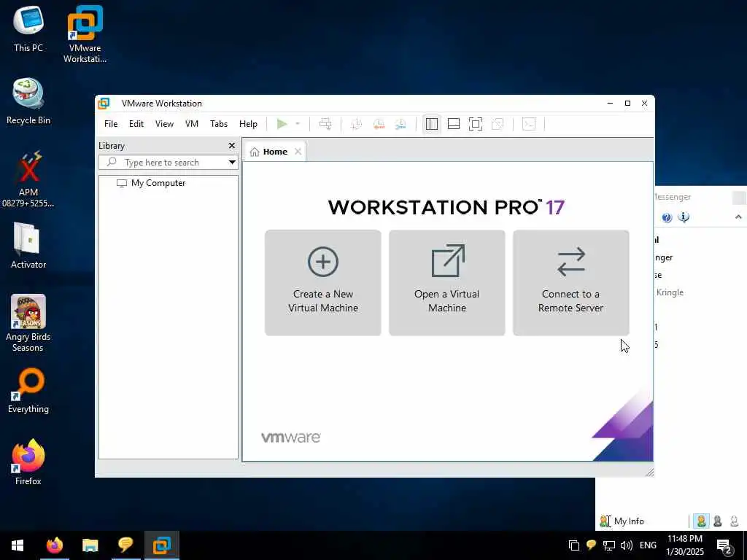Select the Everything desktop shortcut
Viewport: 747px width, 560px height.
28,391
